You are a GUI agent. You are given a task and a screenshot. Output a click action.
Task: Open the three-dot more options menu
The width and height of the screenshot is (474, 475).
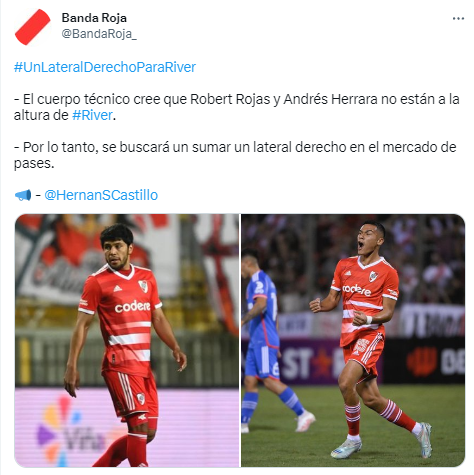tap(458, 19)
